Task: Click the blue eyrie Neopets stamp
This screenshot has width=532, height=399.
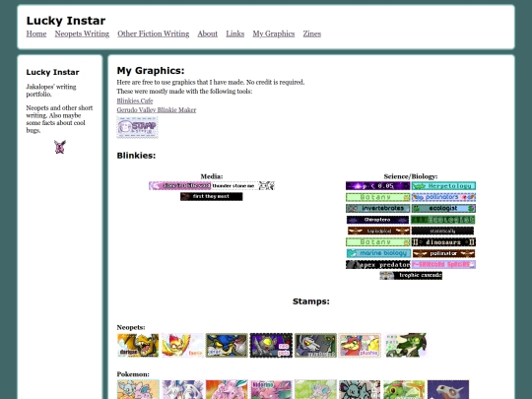Action: pyautogui.click(x=227, y=346)
